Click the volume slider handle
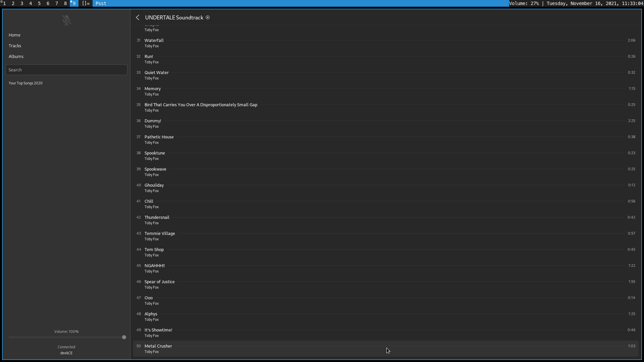644x362 pixels. [124, 337]
